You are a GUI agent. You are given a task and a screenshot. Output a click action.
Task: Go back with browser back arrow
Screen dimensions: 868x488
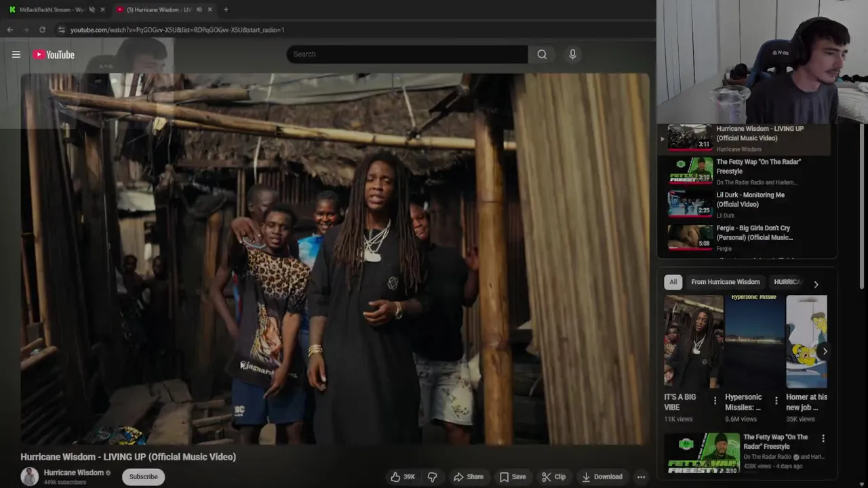[x=10, y=30]
